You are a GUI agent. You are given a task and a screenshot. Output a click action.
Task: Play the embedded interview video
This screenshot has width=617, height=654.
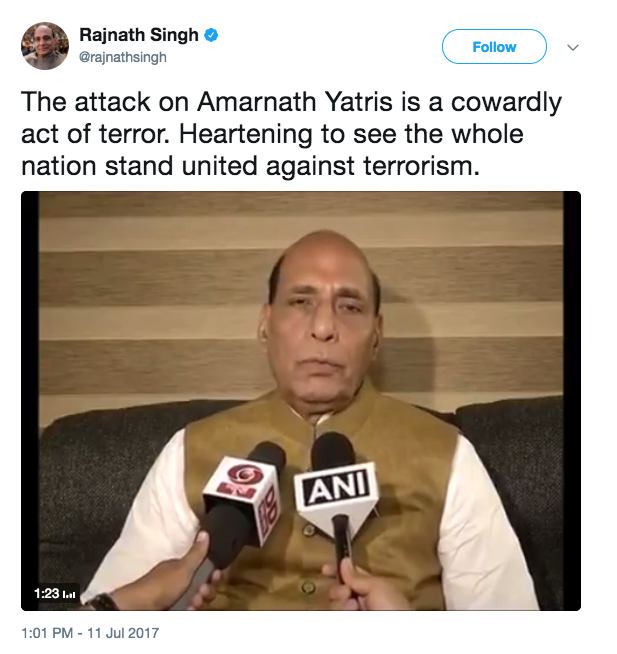point(301,401)
